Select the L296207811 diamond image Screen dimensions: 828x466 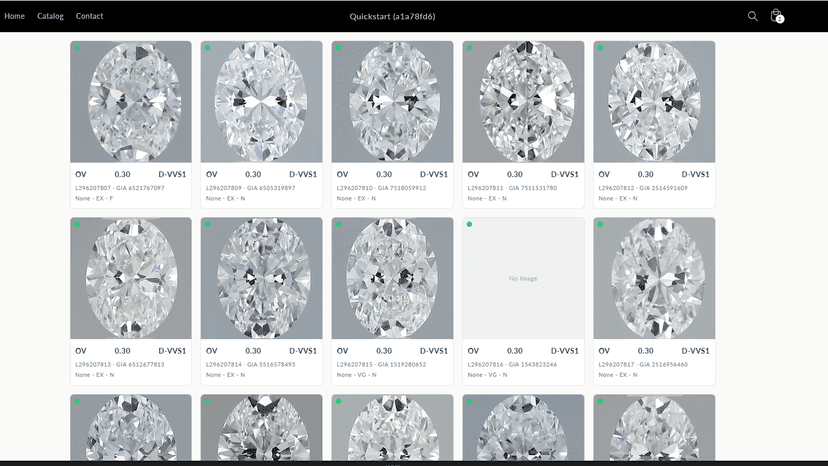[x=523, y=102]
